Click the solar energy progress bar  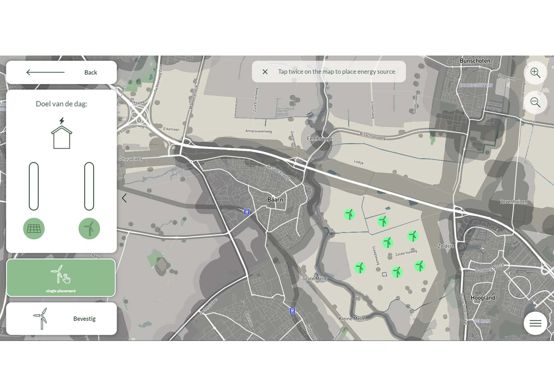34,186
